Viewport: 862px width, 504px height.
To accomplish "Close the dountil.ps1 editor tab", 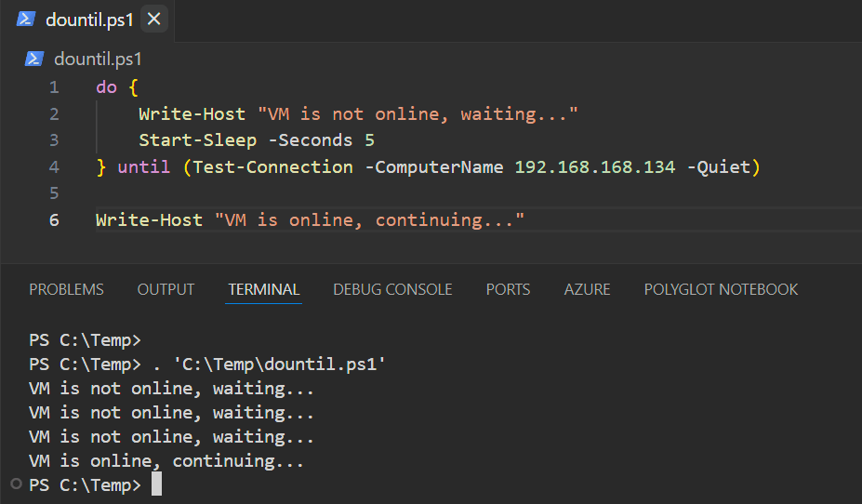I will pos(154,20).
